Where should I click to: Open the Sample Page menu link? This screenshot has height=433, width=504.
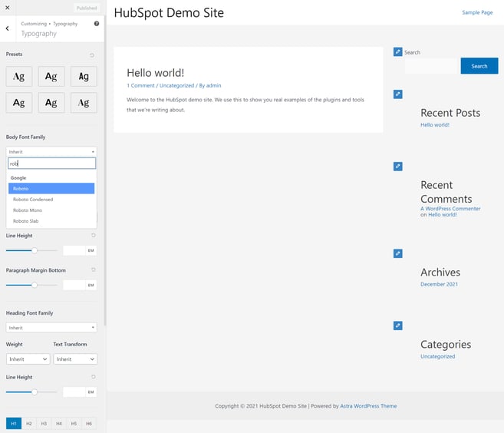(x=477, y=12)
